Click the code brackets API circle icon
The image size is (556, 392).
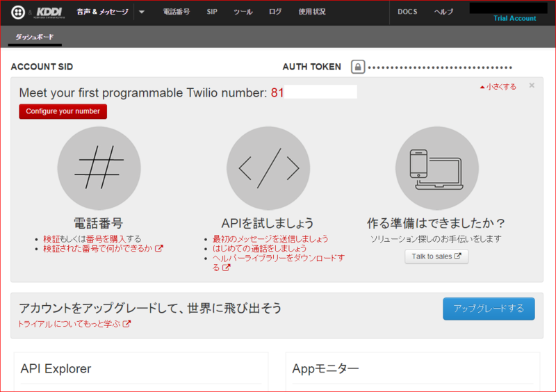click(268, 168)
